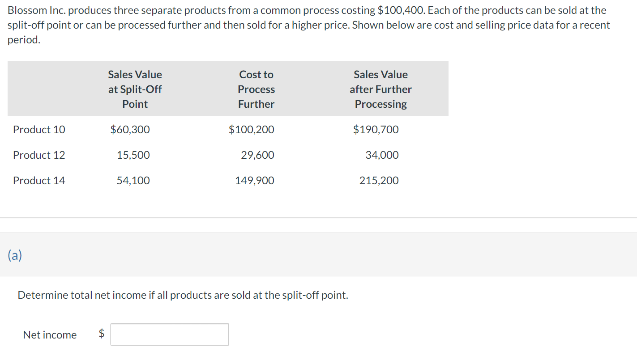
Task: Click the (a) section label
Action: pos(15,255)
